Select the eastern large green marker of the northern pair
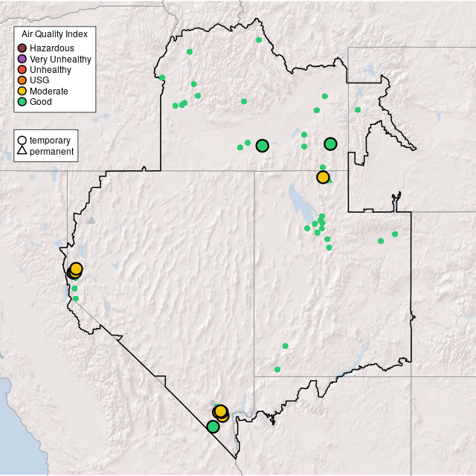476x476 pixels. point(330,144)
